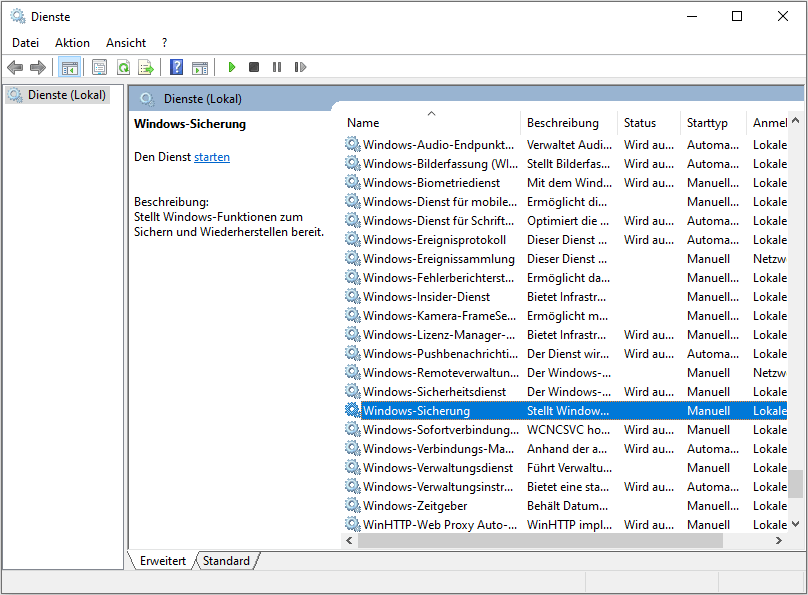Viewport: 808px width, 595px height.
Task: Click the starten link for Windows-Sicherung
Action: [210, 156]
